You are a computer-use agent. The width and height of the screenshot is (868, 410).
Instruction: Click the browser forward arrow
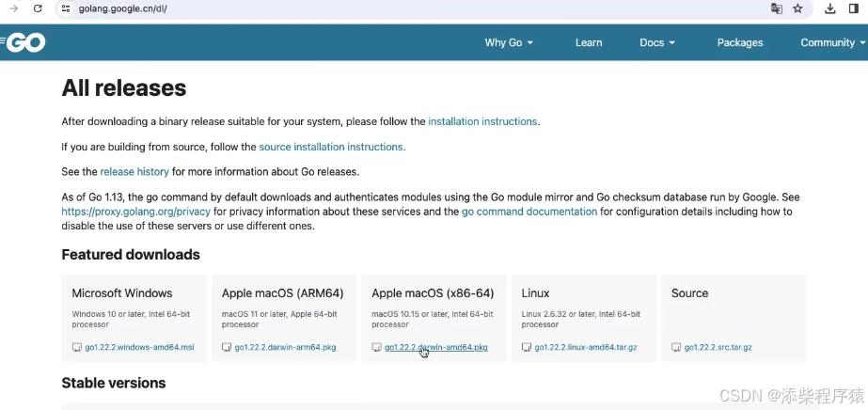pyautogui.click(x=14, y=8)
